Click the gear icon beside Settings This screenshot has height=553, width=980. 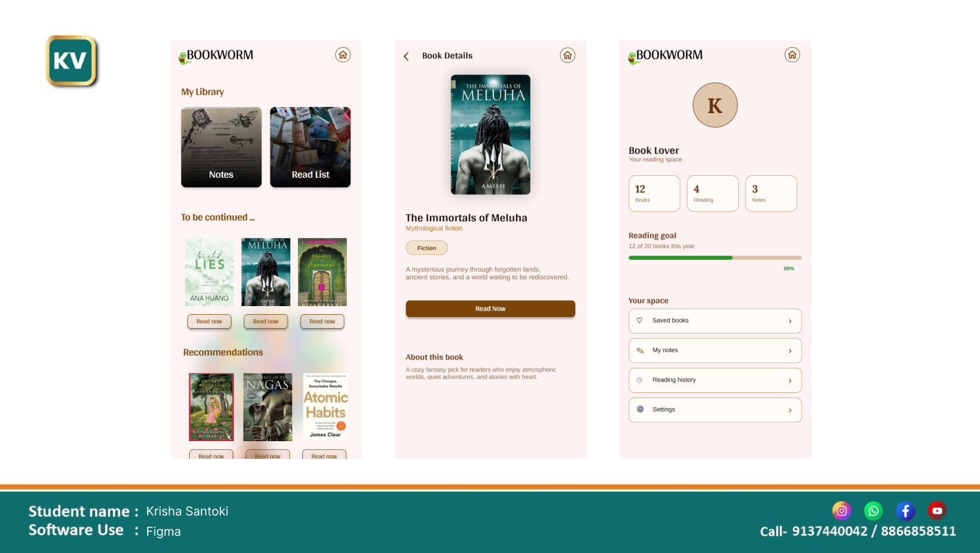point(640,409)
